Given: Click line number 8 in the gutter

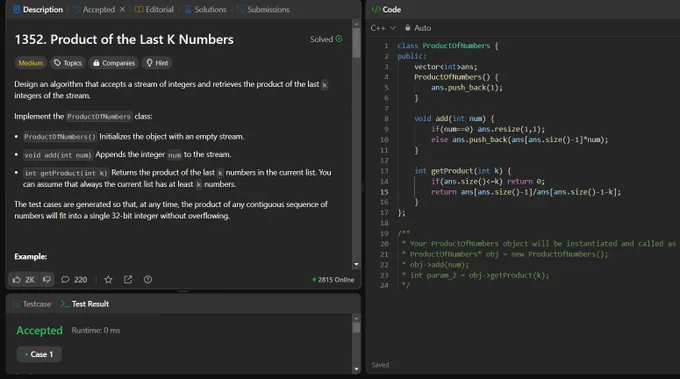Looking at the screenshot, I should [386, 118].
